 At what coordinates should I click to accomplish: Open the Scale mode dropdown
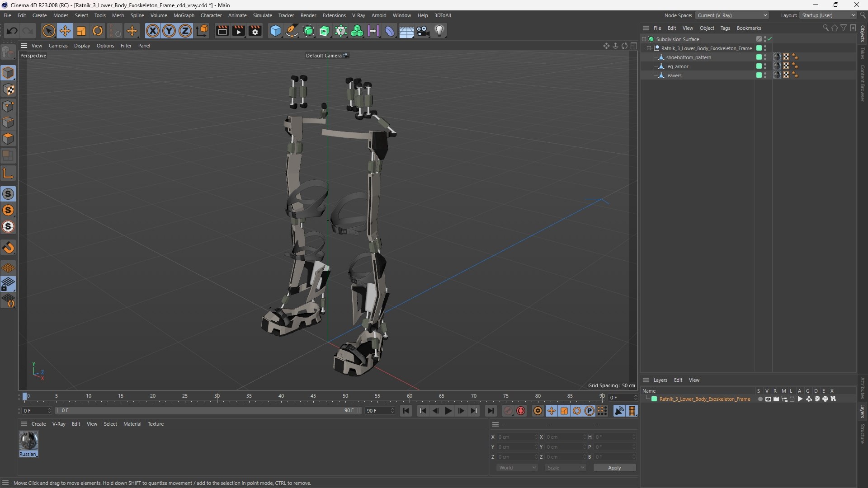[x=566, y=468]
